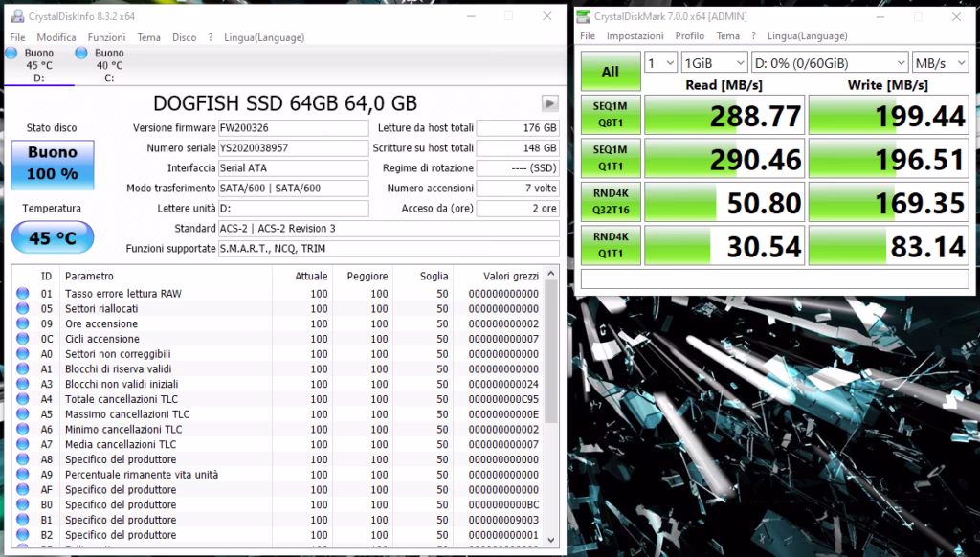Click status circle for Settori non correggibili
Screen dimensions: 980x557
[23, 353]
